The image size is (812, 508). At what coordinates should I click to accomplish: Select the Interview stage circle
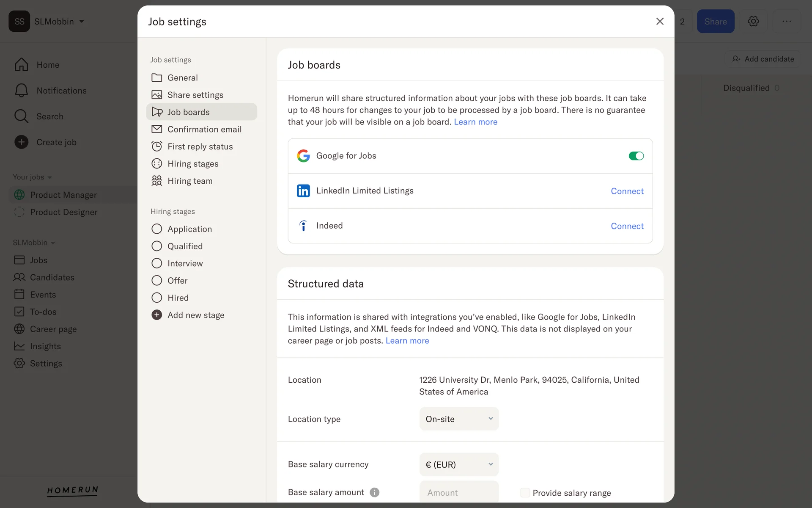[156, 263]
